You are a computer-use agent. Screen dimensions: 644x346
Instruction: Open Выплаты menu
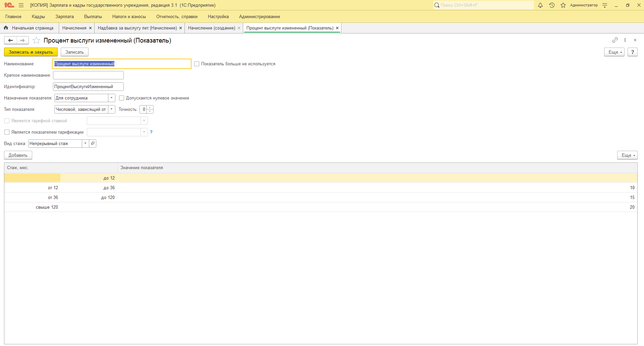[x=93, y=17]
